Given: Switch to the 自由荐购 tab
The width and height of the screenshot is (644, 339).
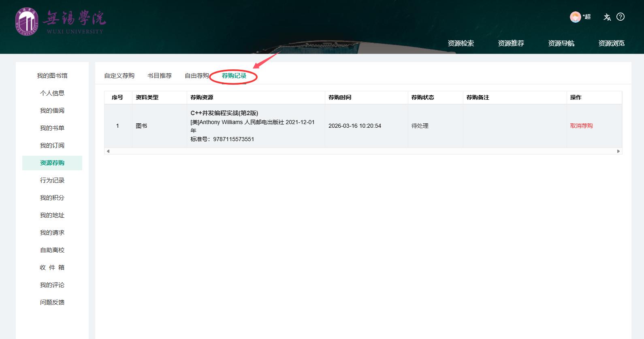Looking at the screenshot, I should coord(196,76).
